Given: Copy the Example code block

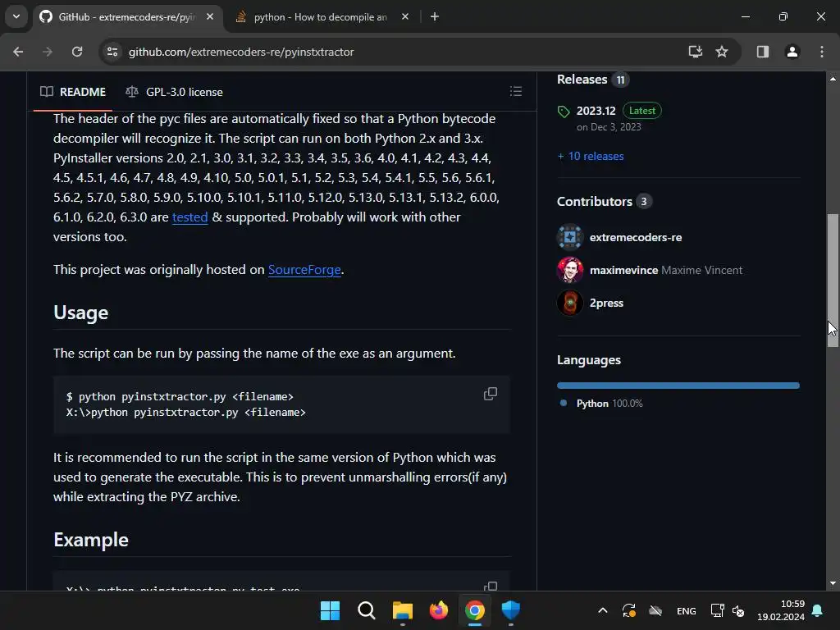Looking at the screenshot, I should click(491, 586).
